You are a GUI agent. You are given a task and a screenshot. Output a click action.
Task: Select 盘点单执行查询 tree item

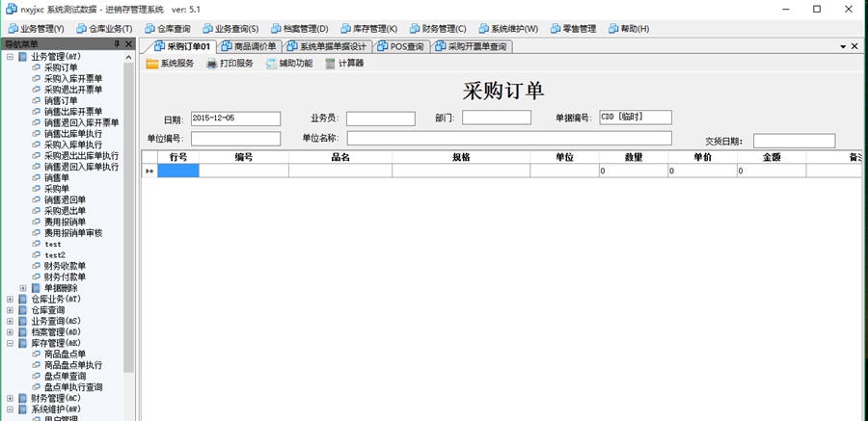pyautogui.click(x=73, y=387)
